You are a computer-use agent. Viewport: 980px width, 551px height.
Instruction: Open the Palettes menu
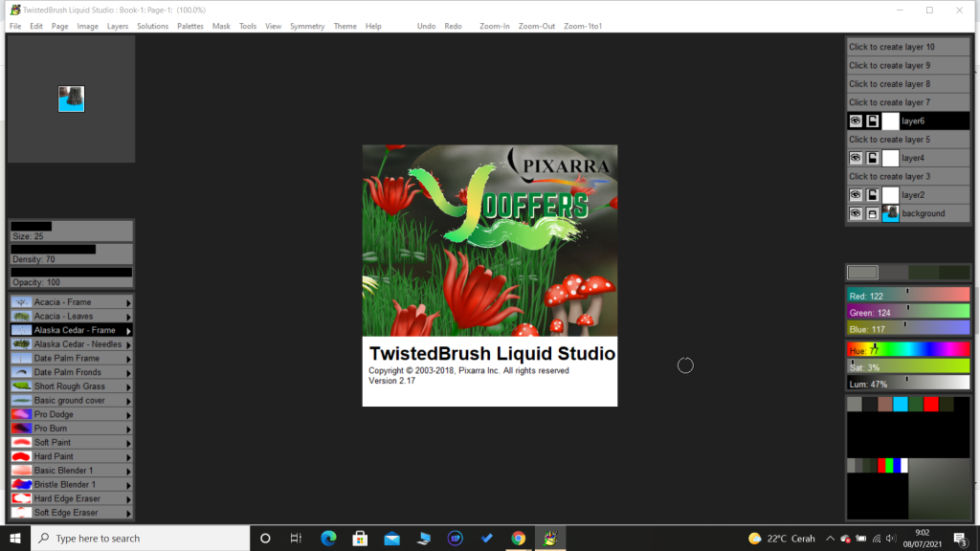click(x=190, y=26)
